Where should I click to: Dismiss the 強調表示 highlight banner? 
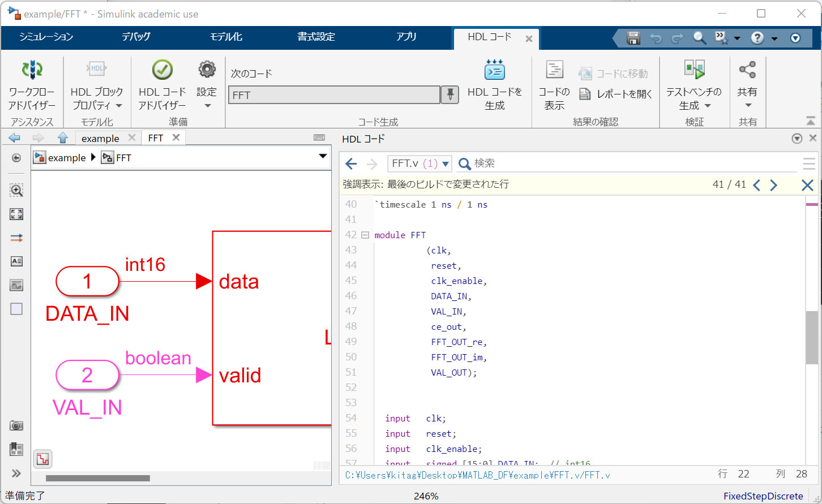pyautogui.click(x=807, y=184)
